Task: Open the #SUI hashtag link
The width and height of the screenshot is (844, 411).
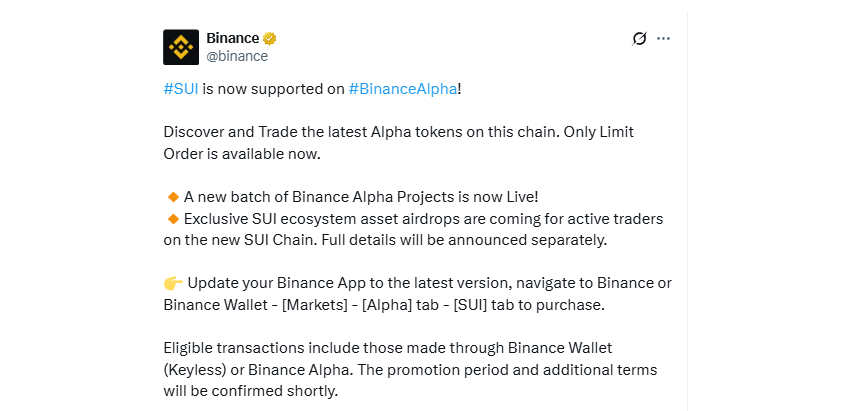Action: click(x=180, y=89)
